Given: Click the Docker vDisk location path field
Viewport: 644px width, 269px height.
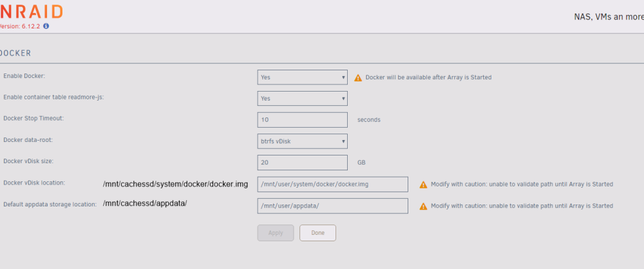Looking at the screenshot, I should tap(333, 184).
